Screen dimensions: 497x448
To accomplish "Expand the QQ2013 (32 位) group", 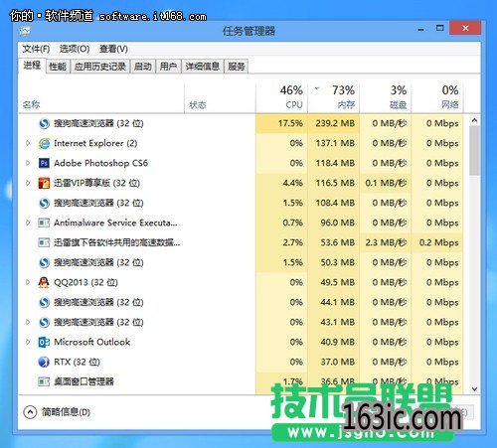I will point(28,282).
